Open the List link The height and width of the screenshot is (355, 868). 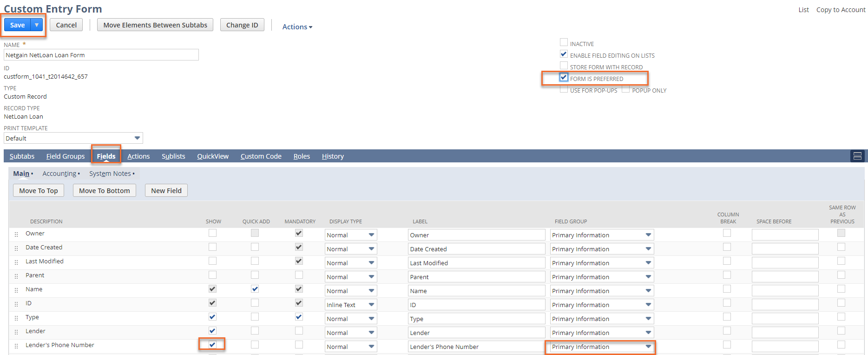pos(804,10)
